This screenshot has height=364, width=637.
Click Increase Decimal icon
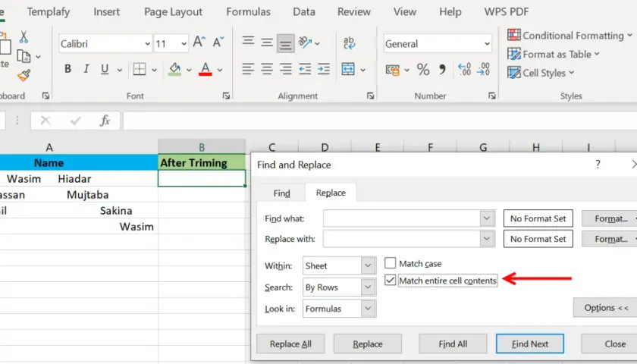[x=464, y=69]
